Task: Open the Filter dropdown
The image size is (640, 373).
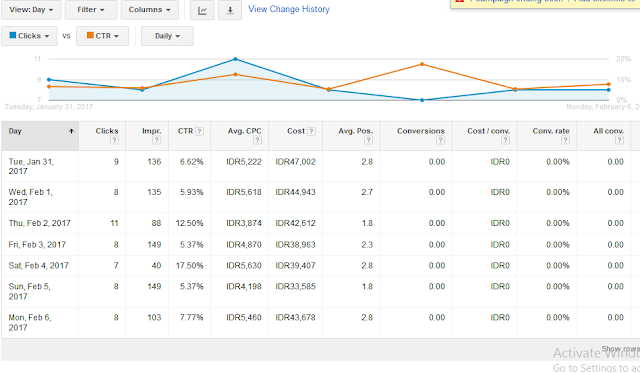Action: tap(91, 10)
